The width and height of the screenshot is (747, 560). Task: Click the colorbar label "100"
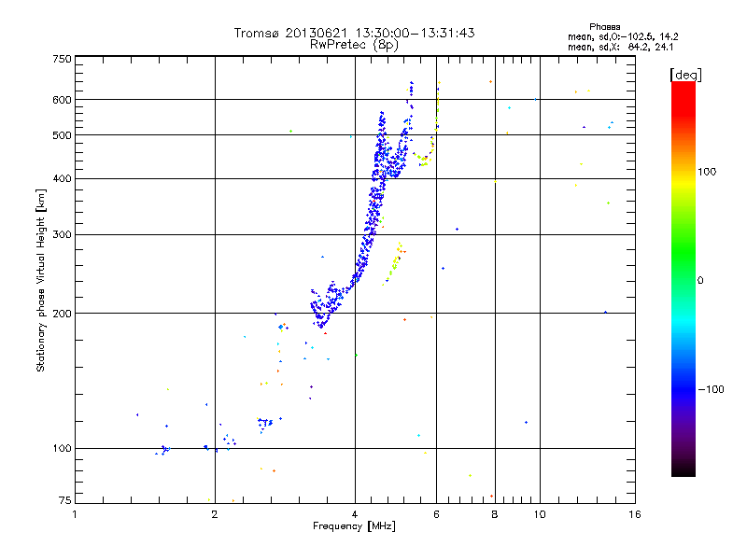click(x=707, y=172)
